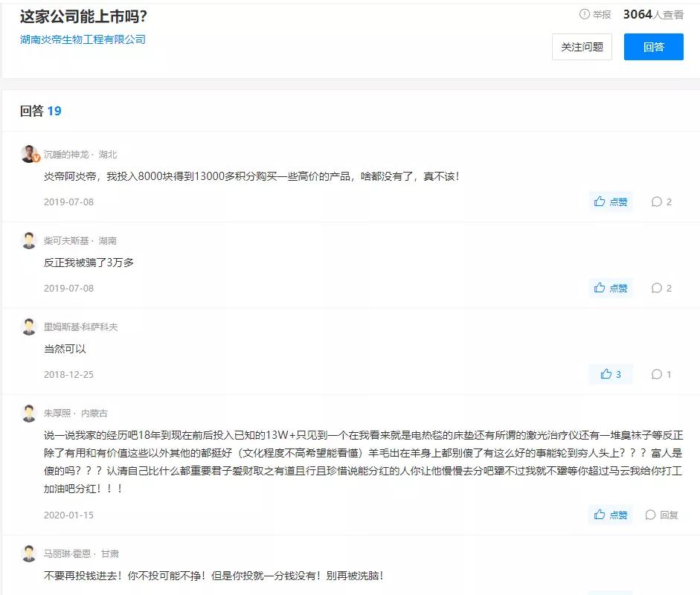Click the username 柴可夫斯基
This screenshot has height=595, width=700.
coord(66,240)
